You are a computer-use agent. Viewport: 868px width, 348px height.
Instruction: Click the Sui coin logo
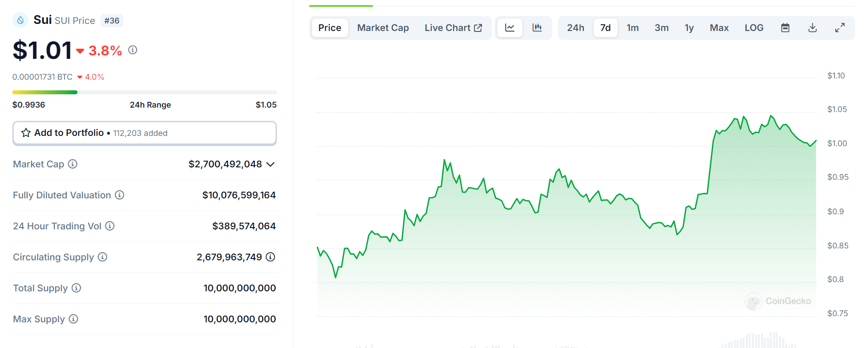[x=20, y=20]
